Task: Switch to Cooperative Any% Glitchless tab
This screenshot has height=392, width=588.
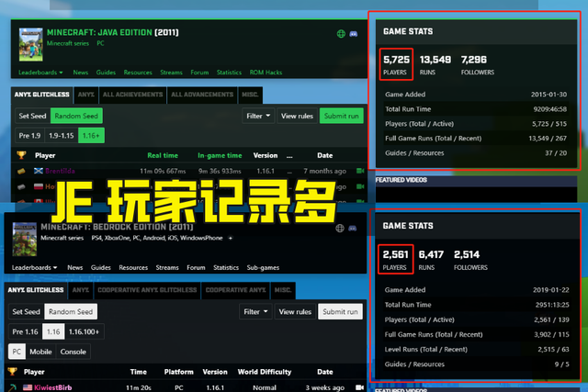Action: (147, 290)
